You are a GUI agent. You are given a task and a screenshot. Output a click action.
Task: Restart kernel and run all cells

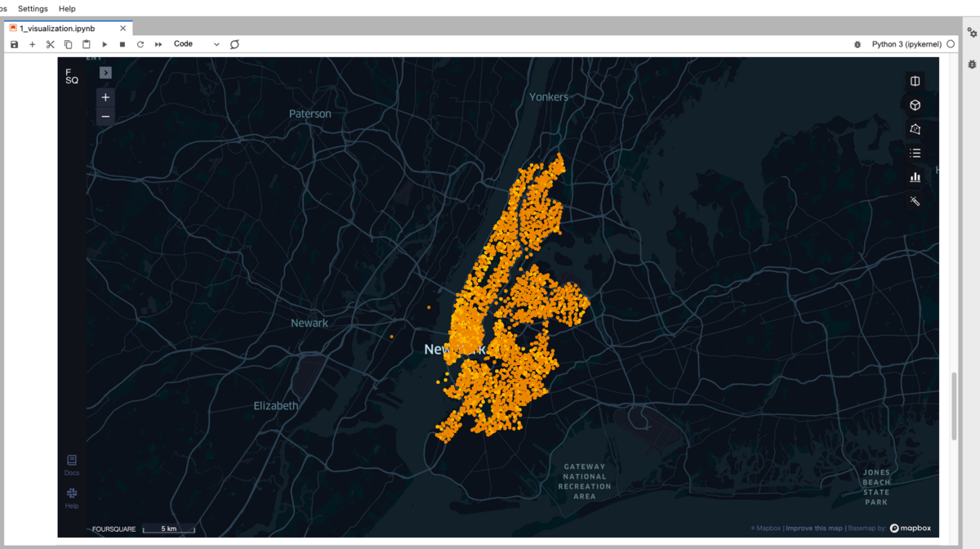[158, 44]
